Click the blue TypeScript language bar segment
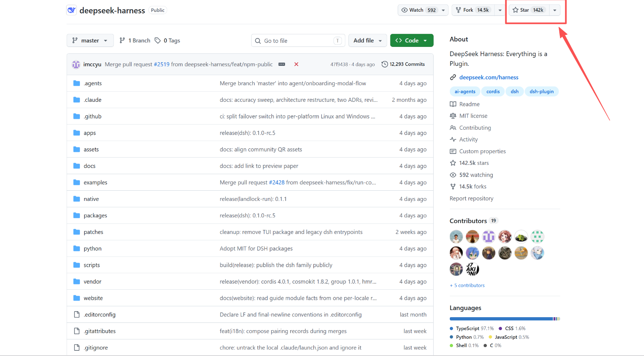644x356 pixels. 501,319
